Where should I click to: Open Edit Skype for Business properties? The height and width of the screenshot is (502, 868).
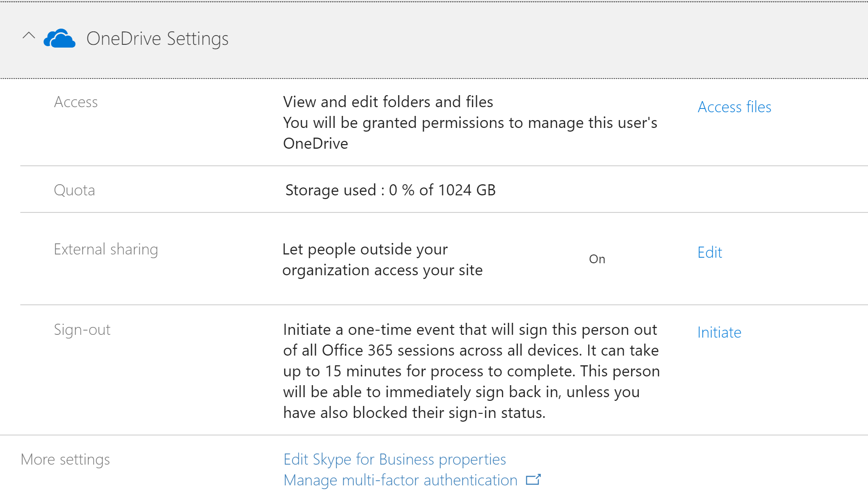tap(395, 459)
